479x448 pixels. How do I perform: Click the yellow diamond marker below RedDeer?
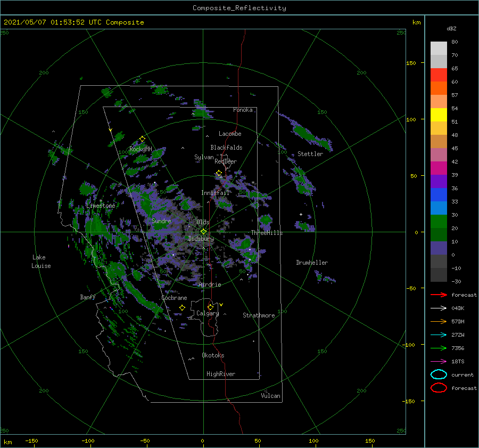tap(219, 173)
